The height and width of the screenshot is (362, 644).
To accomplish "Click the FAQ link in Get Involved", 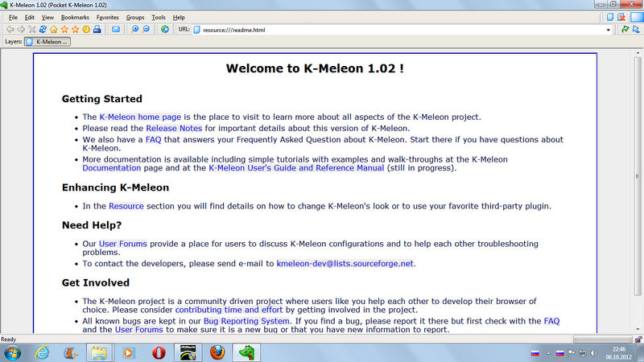I will pyautogui.click(x=551, y=321).
